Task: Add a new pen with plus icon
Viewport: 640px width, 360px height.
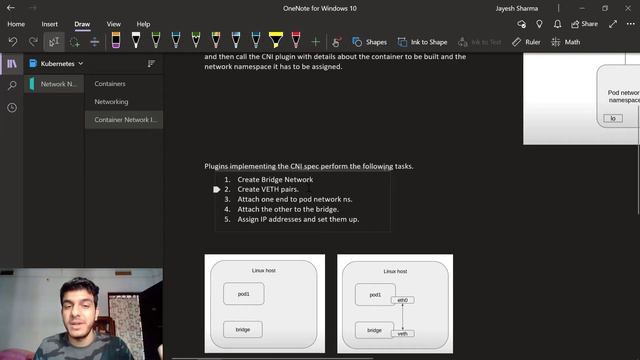Action: 316,42
